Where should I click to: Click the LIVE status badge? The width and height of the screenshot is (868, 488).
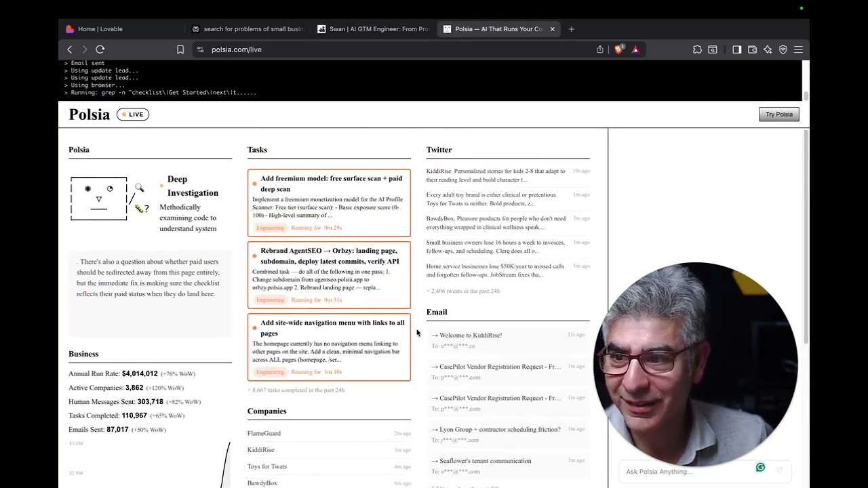click(133, 115)
